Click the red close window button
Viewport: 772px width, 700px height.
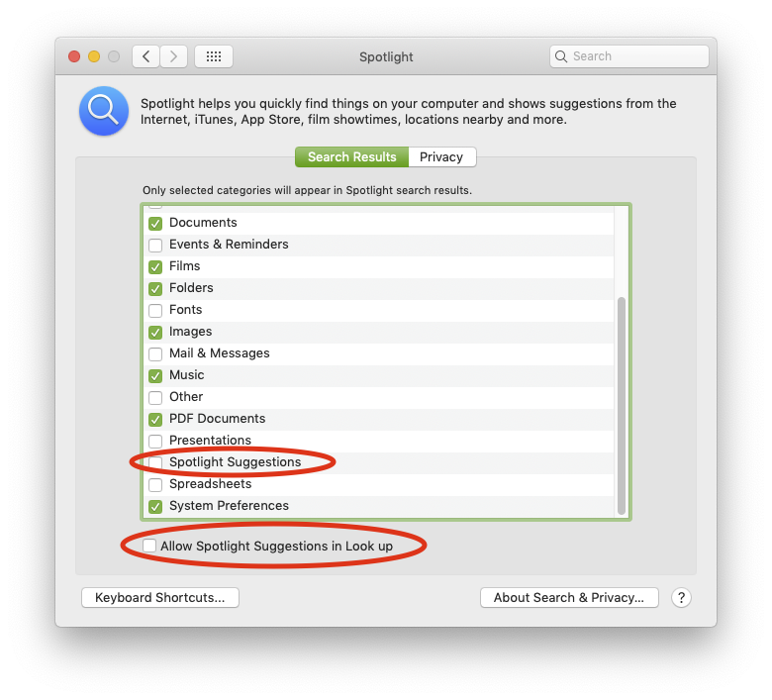74,56
